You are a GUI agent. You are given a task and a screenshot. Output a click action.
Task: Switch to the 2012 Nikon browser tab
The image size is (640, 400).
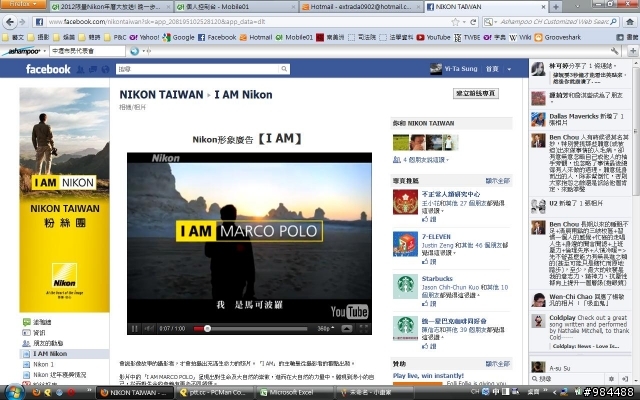click(112, 7)
